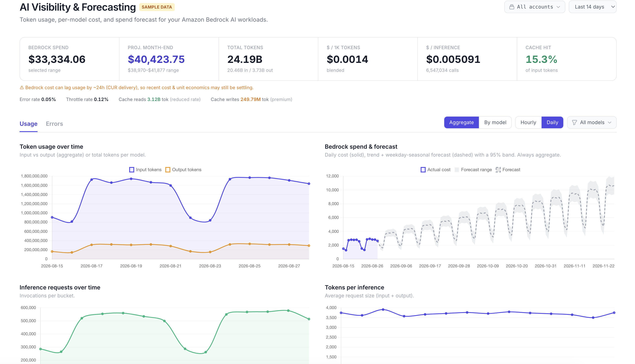Toggle the dashed Forecast legend series
The image size is (635, 364).
point(508,170)
